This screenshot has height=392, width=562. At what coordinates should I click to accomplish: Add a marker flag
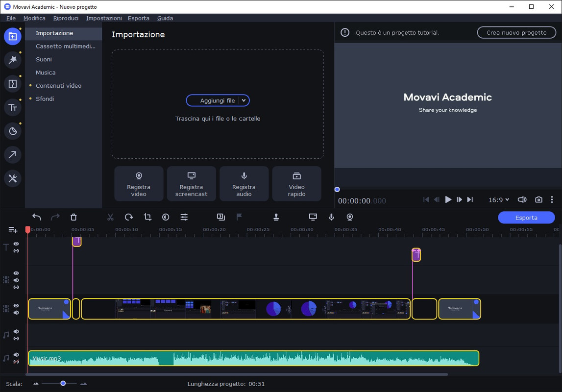tap(239, 217)
